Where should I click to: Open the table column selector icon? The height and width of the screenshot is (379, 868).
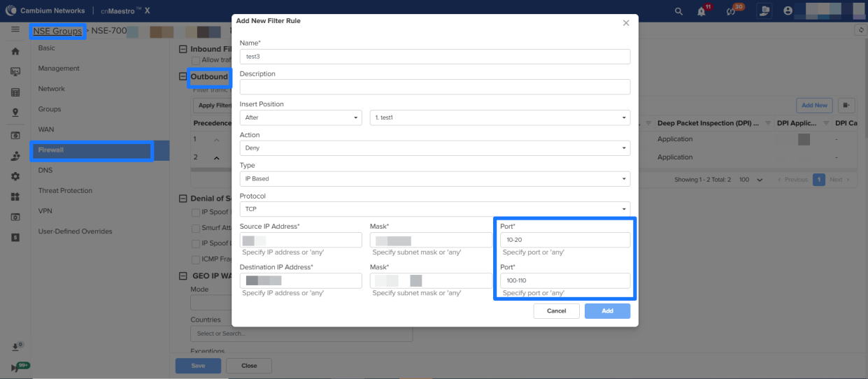(846, 106)
